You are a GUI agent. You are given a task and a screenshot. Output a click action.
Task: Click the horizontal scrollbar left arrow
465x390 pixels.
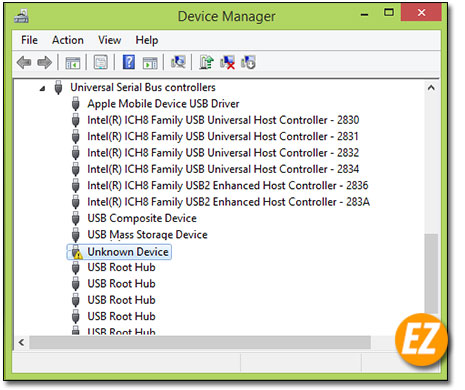pos(22,342)
